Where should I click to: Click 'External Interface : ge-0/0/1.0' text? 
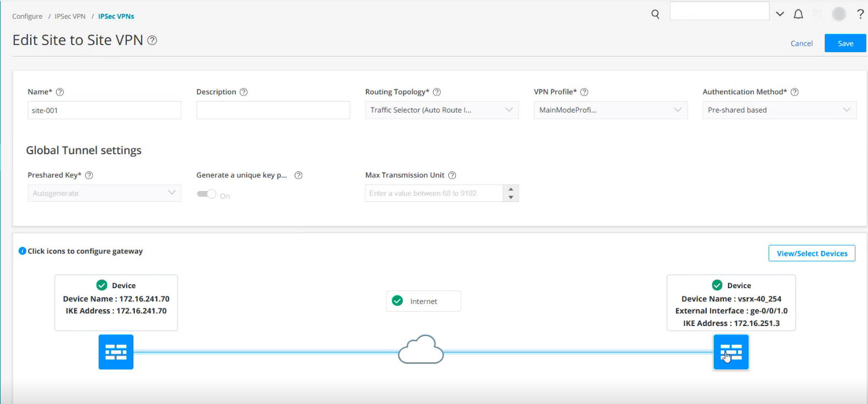pos(731,311)
